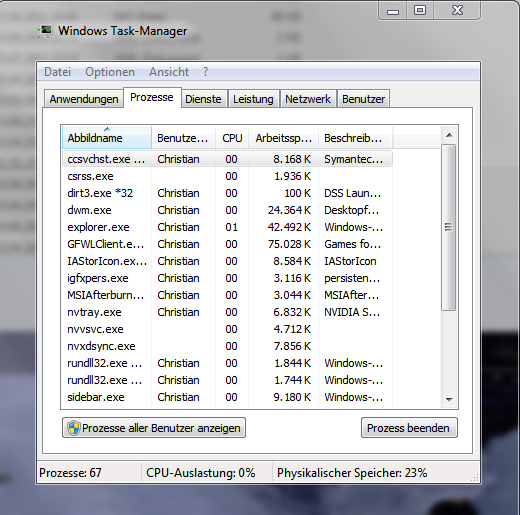Select the nvxdsync.exe process
Image resolution: width=520 pixels, height=515 pixels.
tap(227, 346)
